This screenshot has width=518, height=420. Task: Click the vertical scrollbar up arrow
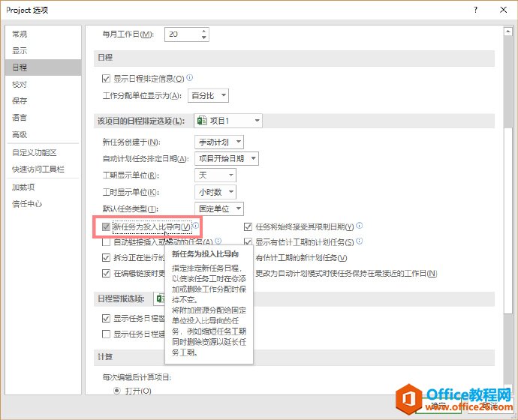[507, 31]
